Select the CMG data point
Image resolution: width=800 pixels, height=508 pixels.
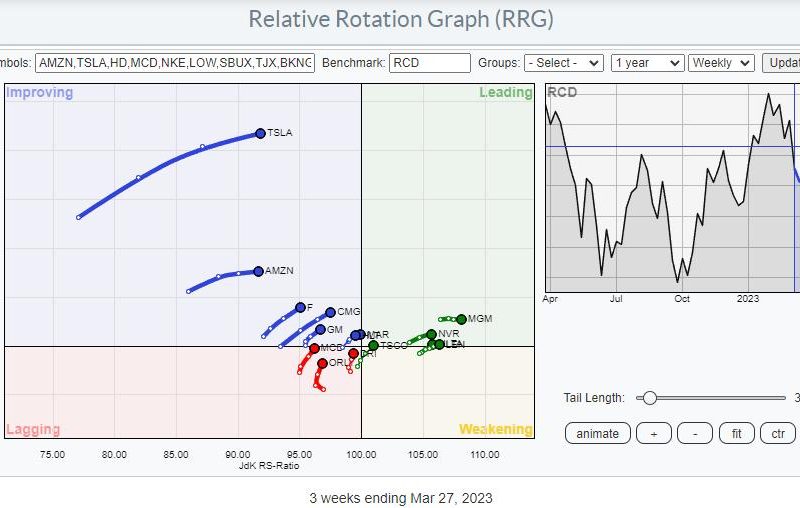click(330, 312)
